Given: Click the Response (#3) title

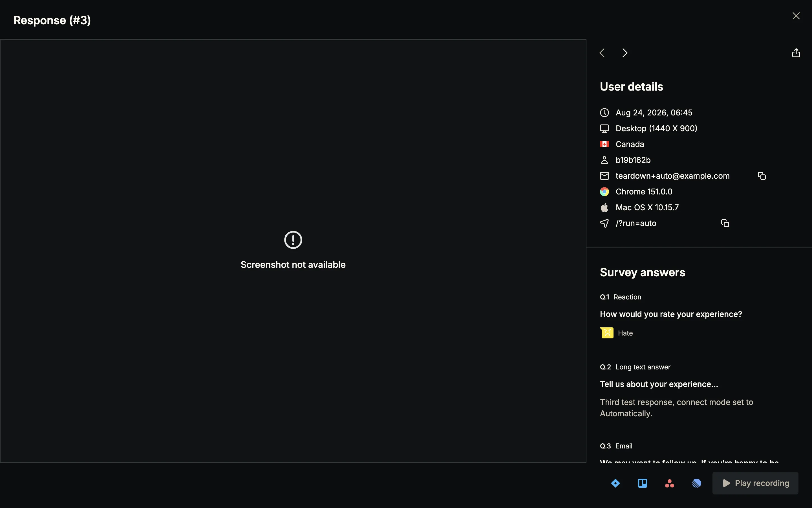Looking at the screenshot, I should tap(52, 20).
